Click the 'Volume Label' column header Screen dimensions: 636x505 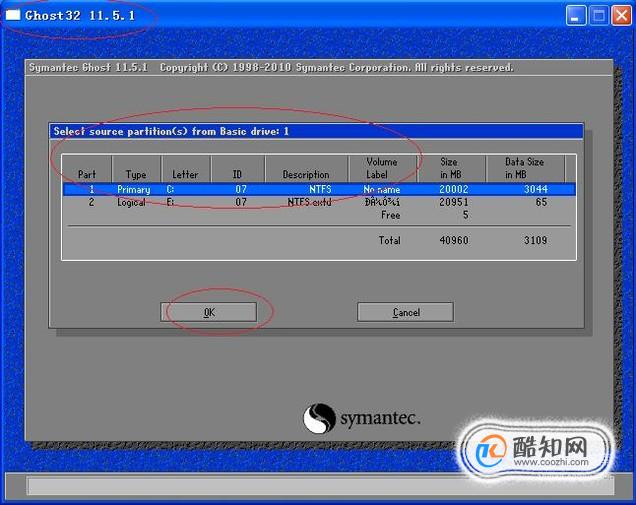pos(382,168)
